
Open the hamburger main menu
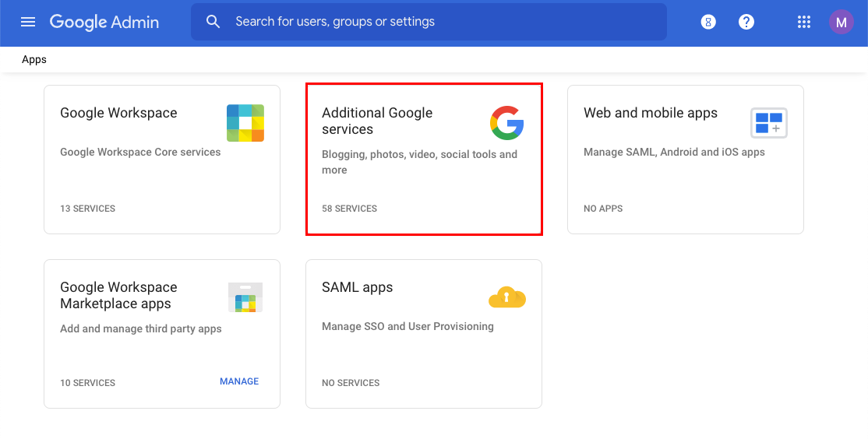tap(28, 22)
